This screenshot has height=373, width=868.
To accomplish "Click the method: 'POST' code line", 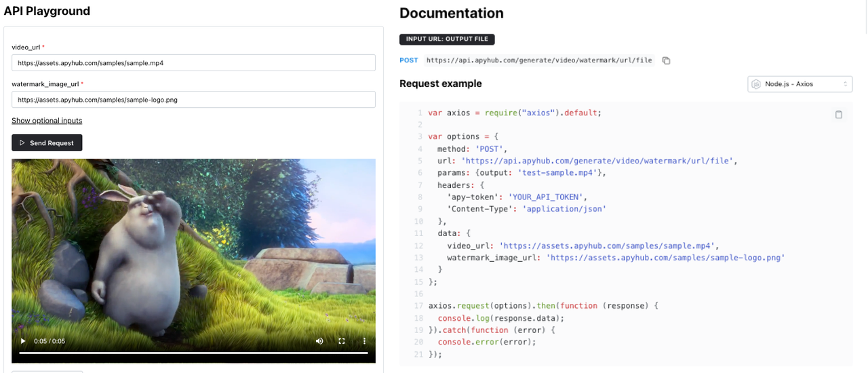I will tap(473, 149).
